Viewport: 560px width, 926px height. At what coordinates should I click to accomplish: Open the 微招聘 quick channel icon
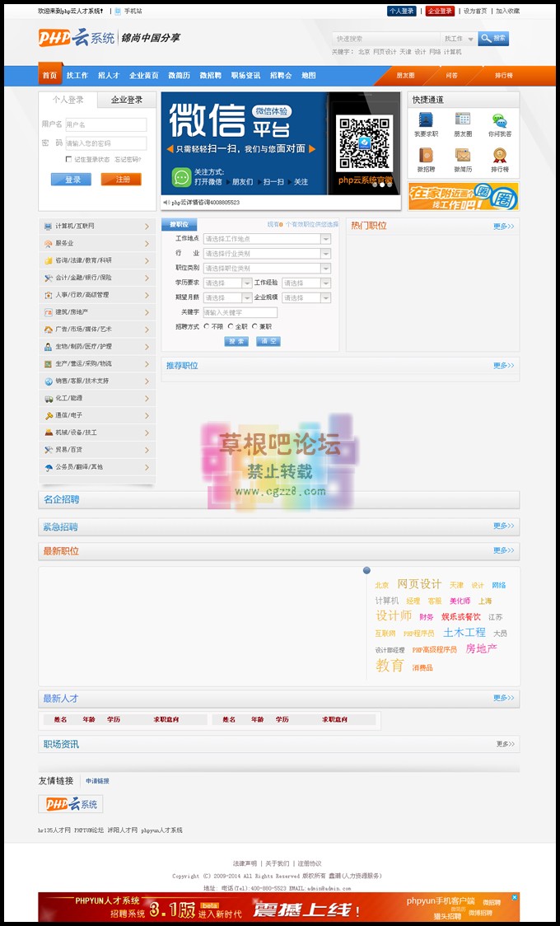426,155
